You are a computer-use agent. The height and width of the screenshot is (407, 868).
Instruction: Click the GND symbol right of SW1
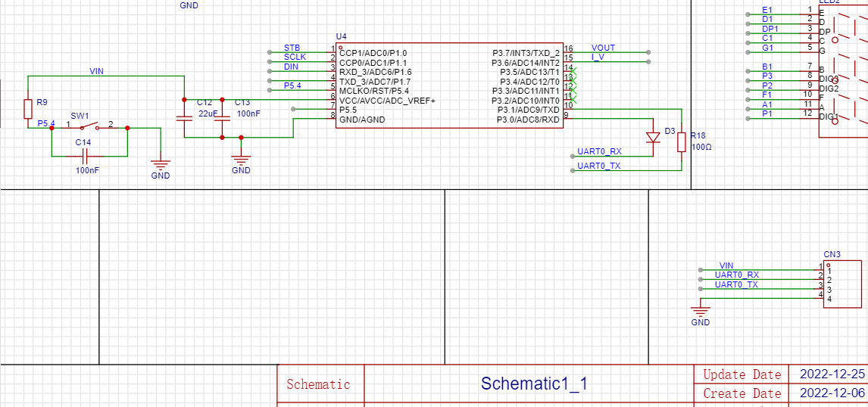161,163
